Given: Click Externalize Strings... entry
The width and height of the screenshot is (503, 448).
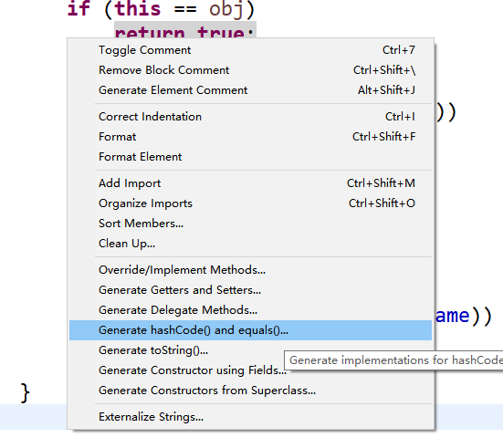Looking at the screenshot, I should [250, 417].
